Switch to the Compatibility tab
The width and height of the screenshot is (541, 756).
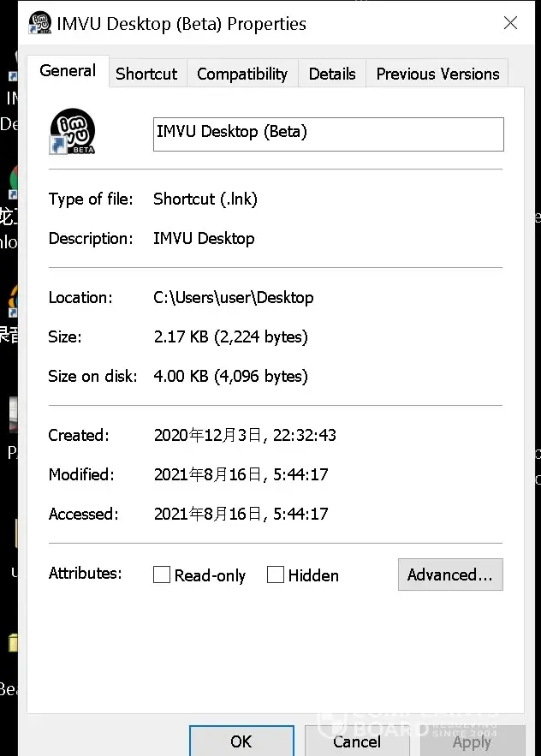pos(242,74)
